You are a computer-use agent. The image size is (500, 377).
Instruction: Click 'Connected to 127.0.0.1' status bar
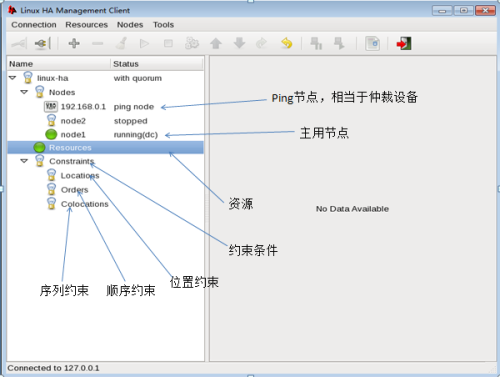[x=53, y=368]
